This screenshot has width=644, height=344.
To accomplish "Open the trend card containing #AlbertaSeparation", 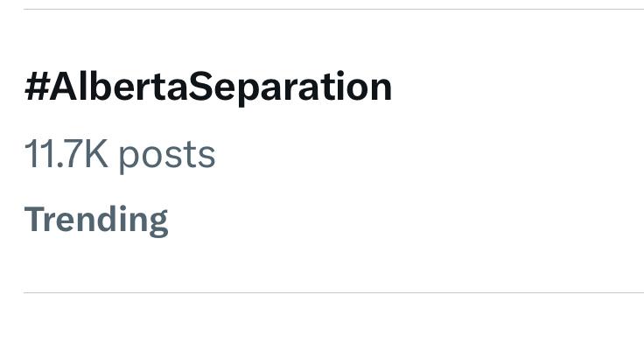I will click(333, 151).
